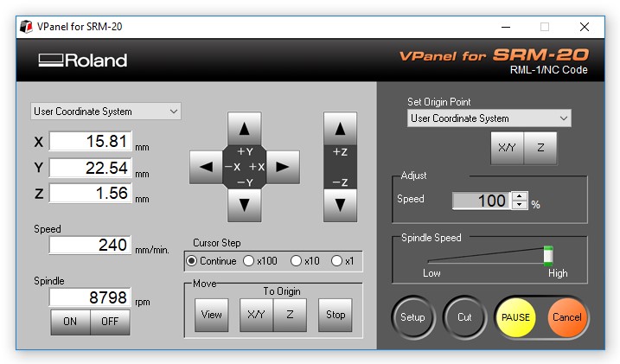Click the Spindle rpm value 8798
This screenshot has width=620, height=364.
(91, 297)
